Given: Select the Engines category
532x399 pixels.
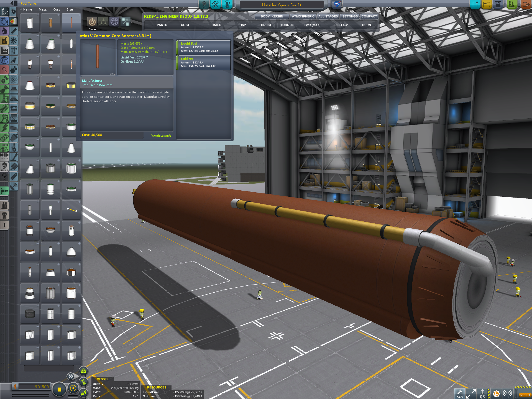Looking at the screenshot, I should 14,31.
